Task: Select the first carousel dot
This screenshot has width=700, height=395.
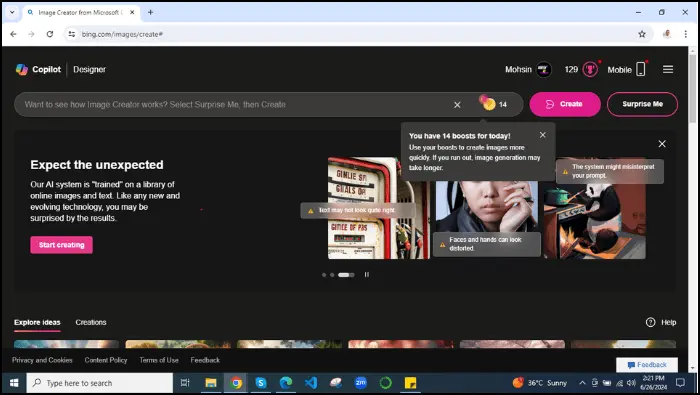Action: [324, 275]
